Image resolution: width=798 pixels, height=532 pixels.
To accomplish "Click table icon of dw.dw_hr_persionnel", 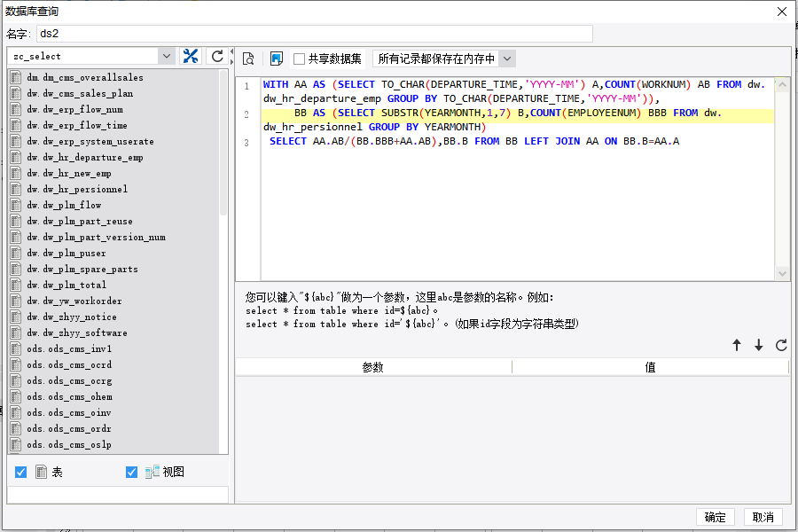I will [x=16, y=189].
